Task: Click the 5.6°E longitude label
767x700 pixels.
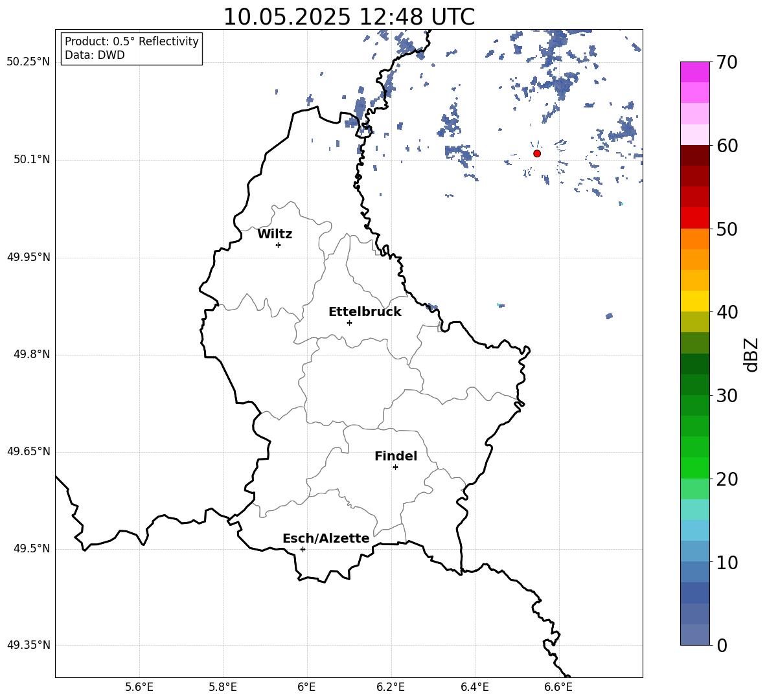Action: [139, 687]
